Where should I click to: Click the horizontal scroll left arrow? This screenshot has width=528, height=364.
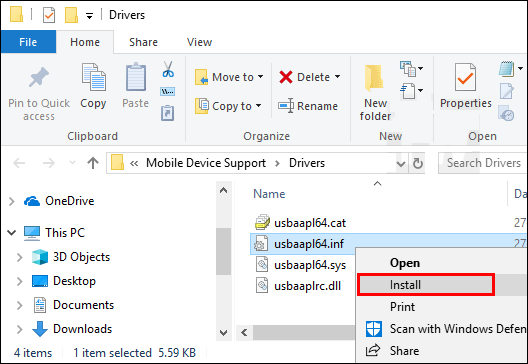(x=244, y=333)
